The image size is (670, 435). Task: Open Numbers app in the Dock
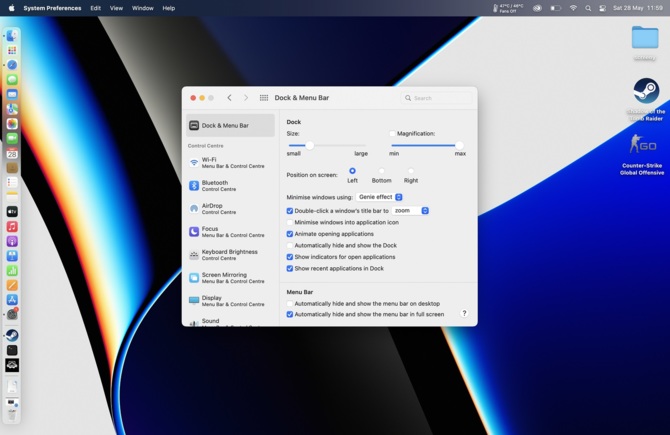[x=12, y=270]
